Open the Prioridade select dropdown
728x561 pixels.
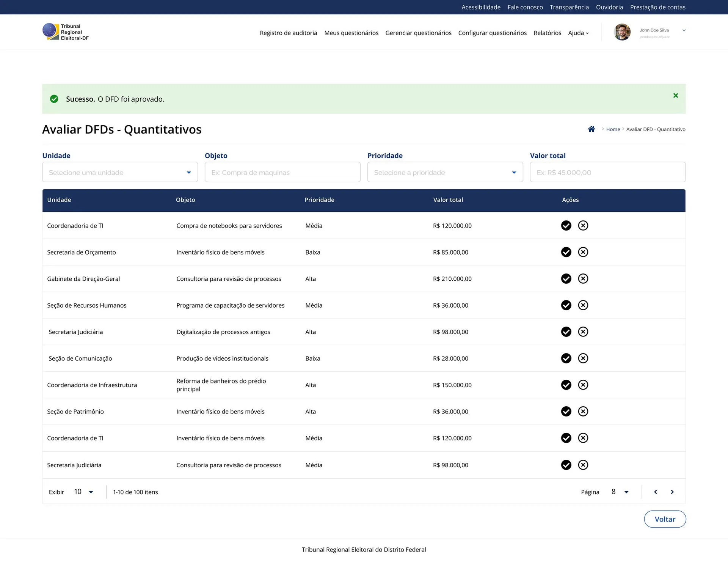pos(445,172)
